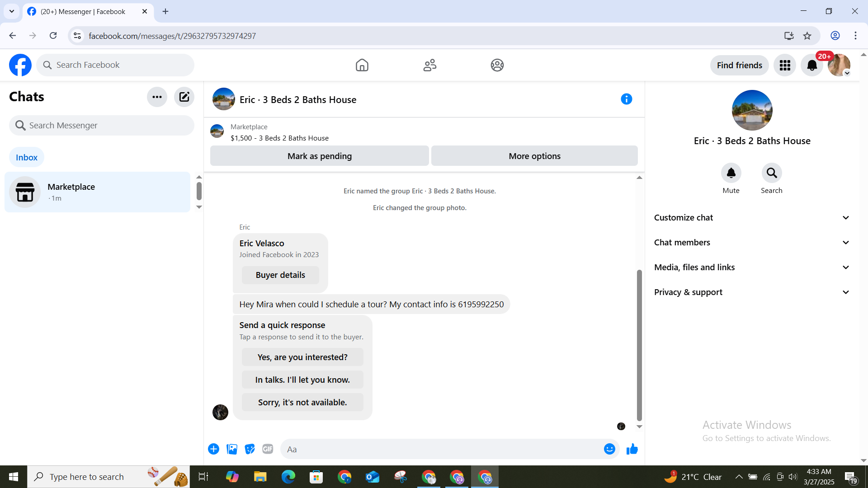Open the Marketplace chat in list
Screen dimensions: 868x488
point(97,192)
